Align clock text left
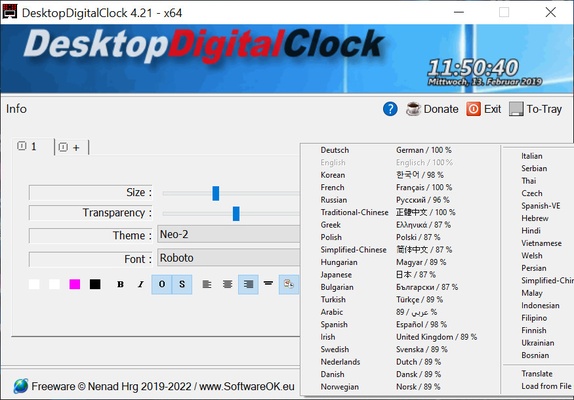This screenshot has width=574, height=400. coord(207,284)
